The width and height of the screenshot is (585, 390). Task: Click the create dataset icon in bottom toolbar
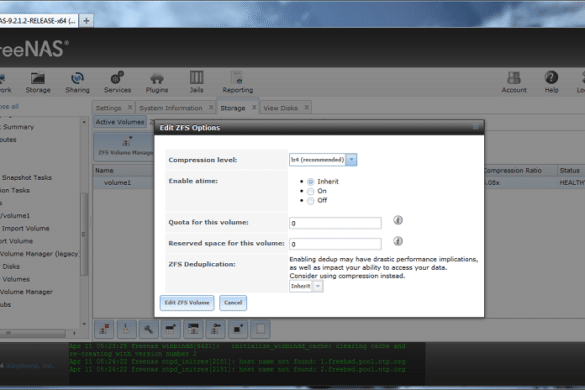pyautogui.click(x=171, y=329)
